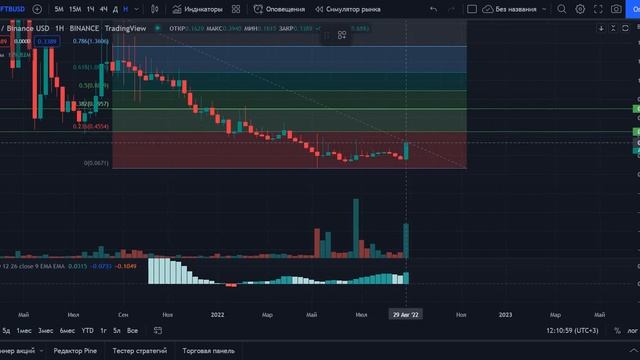
Task: Open the indicator templates grid icon
Action: click(x=236, y=9)
